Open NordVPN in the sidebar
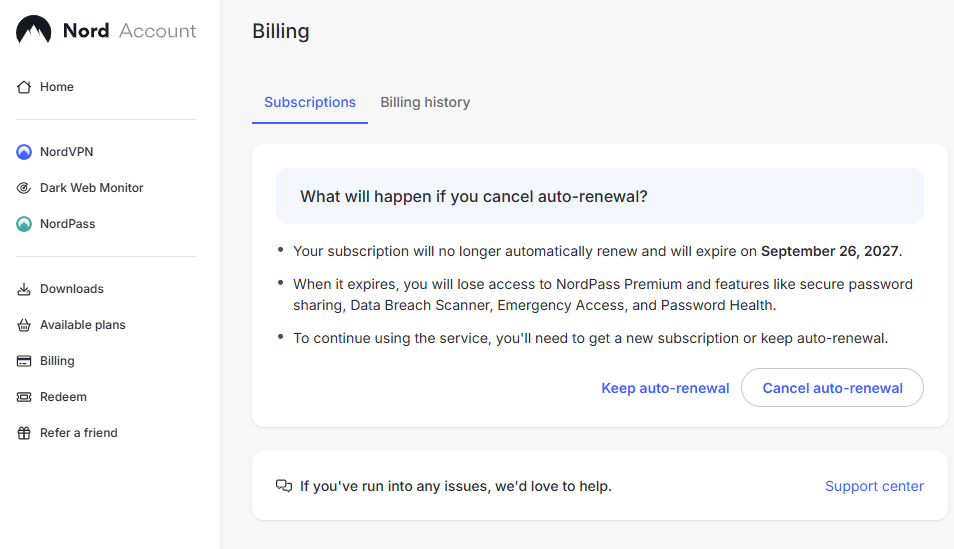Screen dimensions: 954x549 click(66, 152)
